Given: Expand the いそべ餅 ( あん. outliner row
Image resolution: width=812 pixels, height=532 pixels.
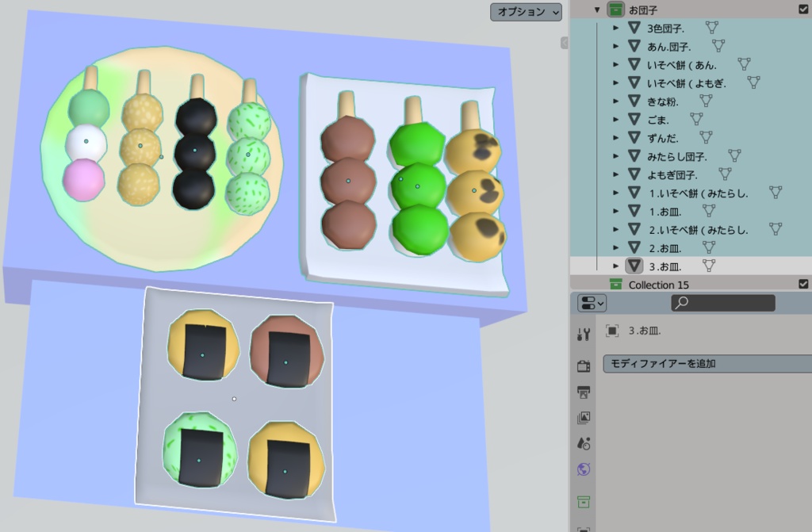Looking at the screenshot, I should click(615, 65).
